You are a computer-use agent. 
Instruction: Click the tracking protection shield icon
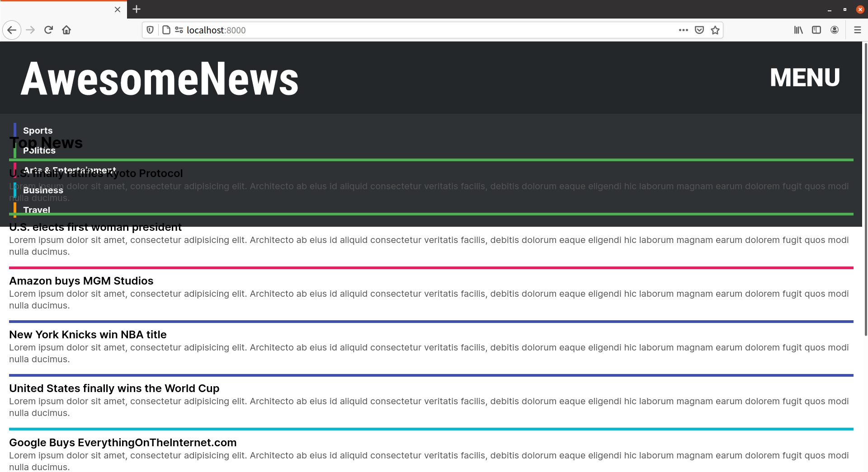150,30
